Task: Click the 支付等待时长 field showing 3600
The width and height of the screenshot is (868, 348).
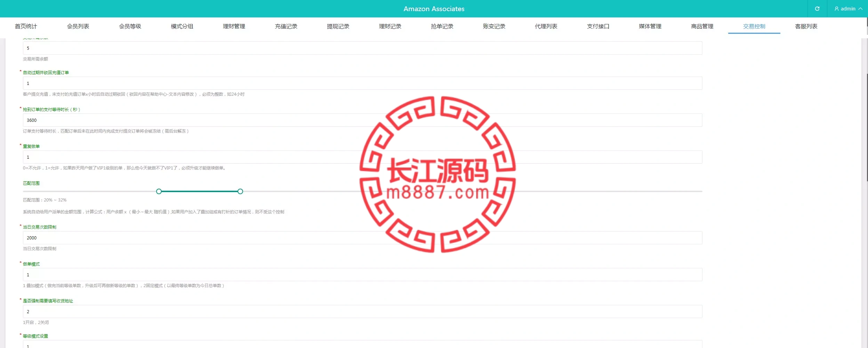Action: (x=363, y=120)
